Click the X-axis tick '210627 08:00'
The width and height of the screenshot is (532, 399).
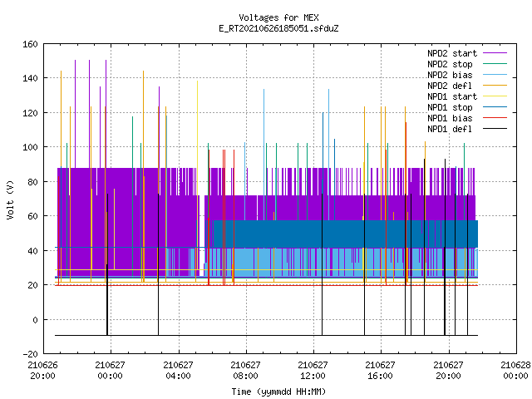pyautogui.click(x=246, y=371)
